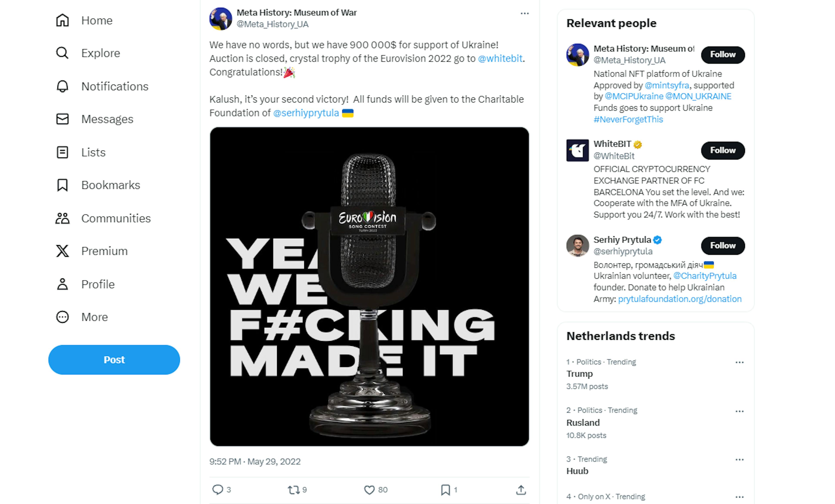835x504 pixels.
Task: Follow Meta History: Museum of War
Action: [723, 55]
